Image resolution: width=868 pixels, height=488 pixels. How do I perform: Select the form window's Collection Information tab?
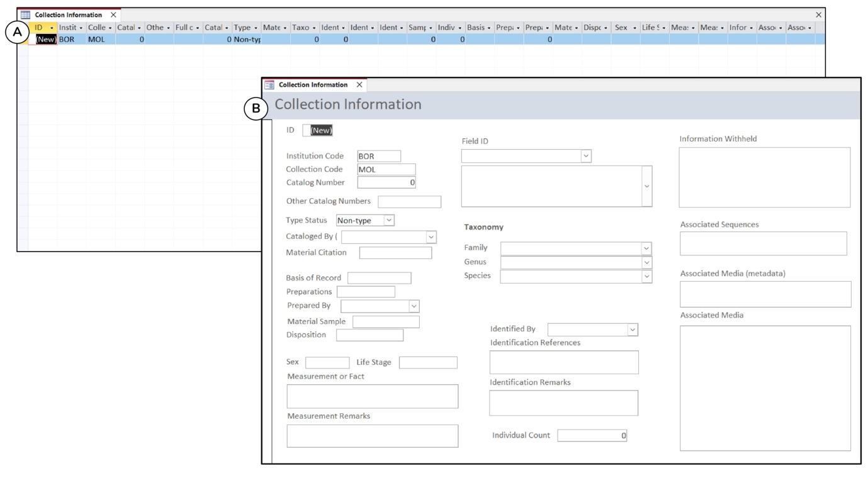(313, 84)
